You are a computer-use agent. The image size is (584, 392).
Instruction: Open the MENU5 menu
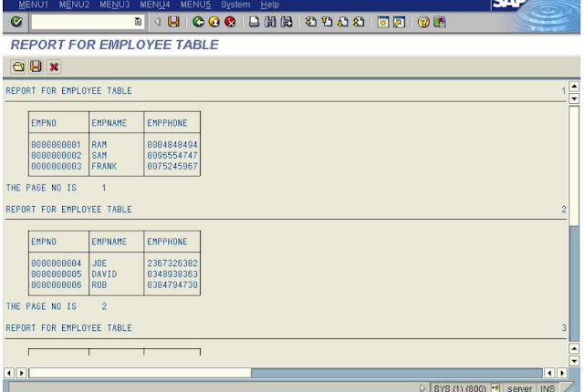click(x=195, y=5)
